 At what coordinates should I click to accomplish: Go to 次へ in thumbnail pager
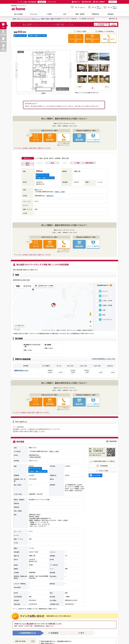pos(107,87)
